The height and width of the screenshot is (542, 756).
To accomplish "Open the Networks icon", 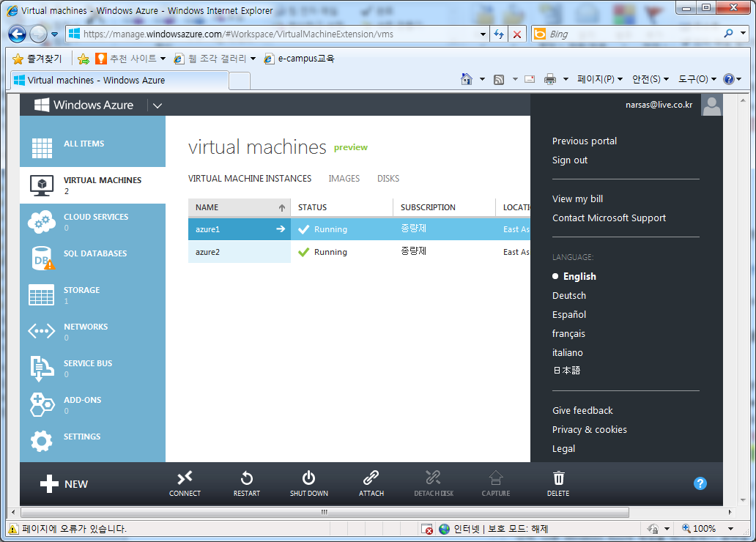I will click(x=42, y=331).
